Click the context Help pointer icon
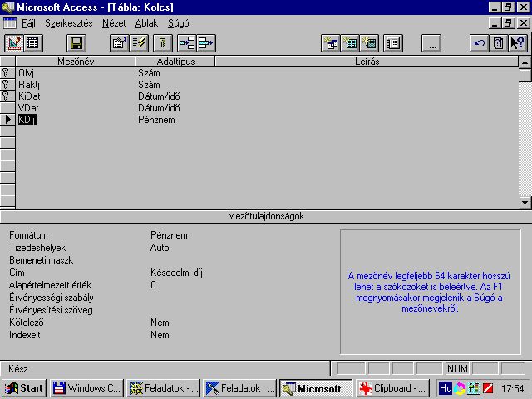 pyautogui.click(x=518, y=43)
